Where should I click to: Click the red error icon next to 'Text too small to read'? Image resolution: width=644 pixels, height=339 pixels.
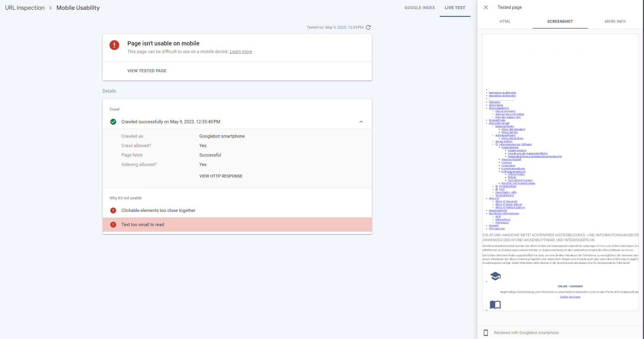[113, 225]
